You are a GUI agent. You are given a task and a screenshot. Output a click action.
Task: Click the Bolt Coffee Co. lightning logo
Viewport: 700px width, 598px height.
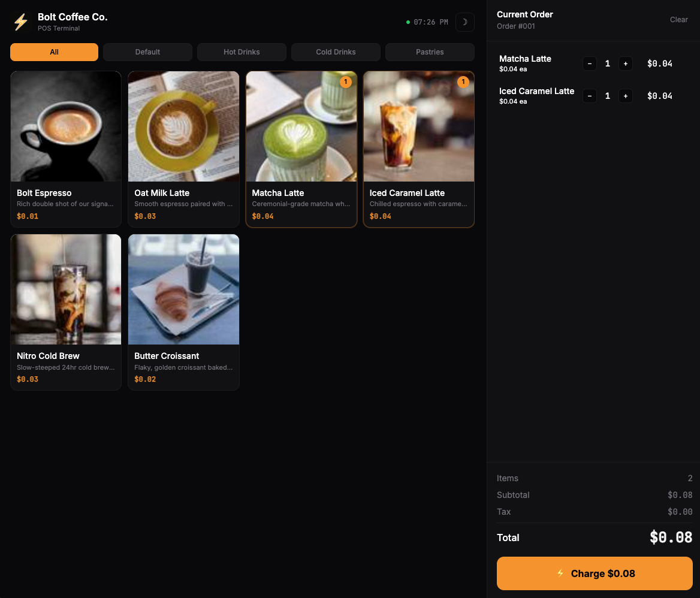tap(20, 22)
